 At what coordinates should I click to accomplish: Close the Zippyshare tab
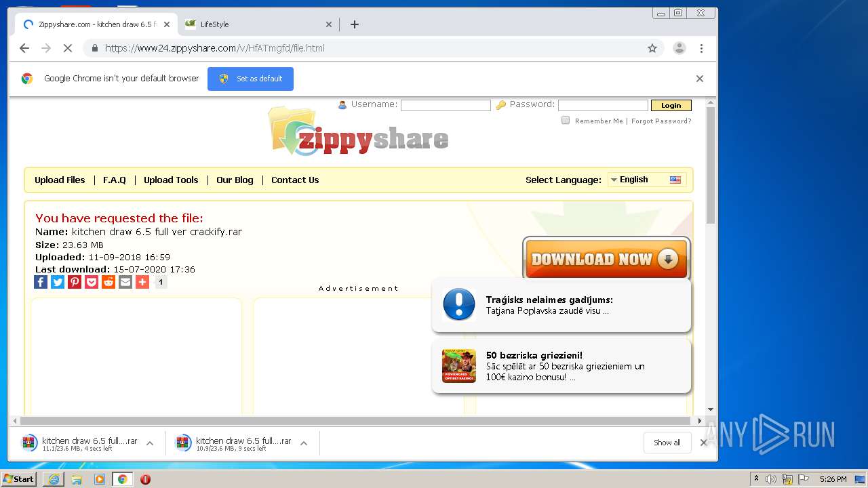tap(167, 24)
